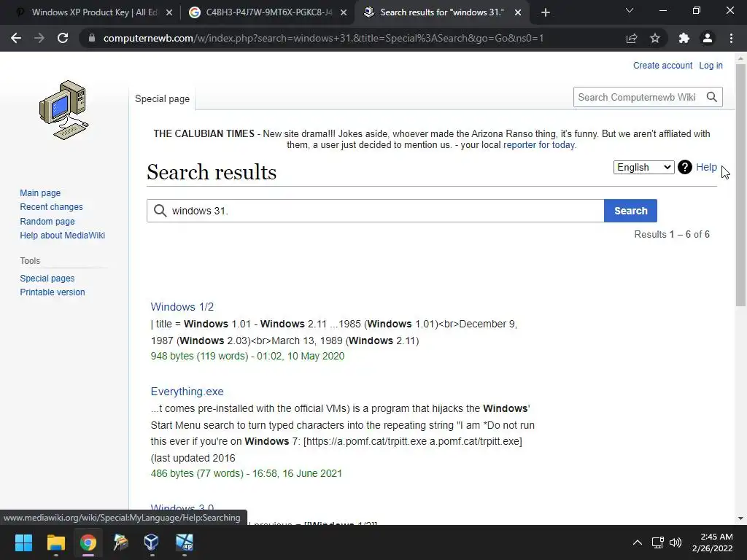This screenshot has width=747, height=560.
Task: Open File Explorer from taskbar
Action: [55, 542]
